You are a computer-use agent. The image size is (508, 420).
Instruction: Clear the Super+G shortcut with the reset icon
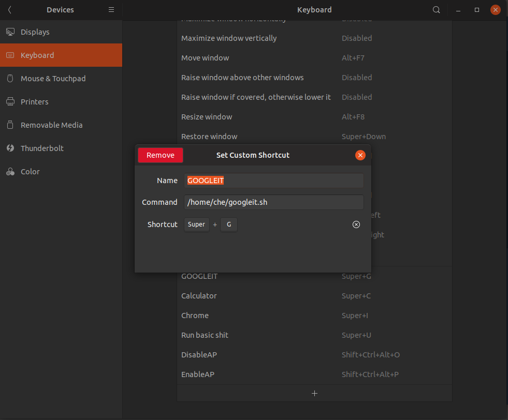356,224
